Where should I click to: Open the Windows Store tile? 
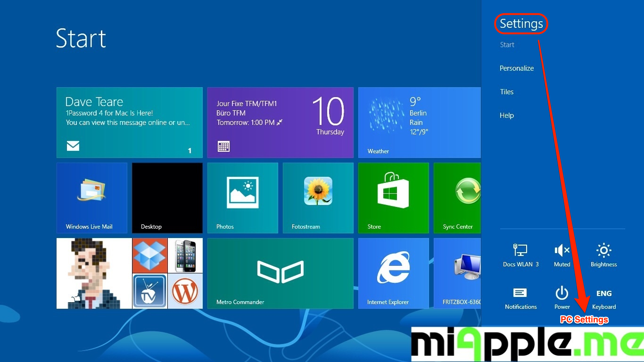pos(393,198)
